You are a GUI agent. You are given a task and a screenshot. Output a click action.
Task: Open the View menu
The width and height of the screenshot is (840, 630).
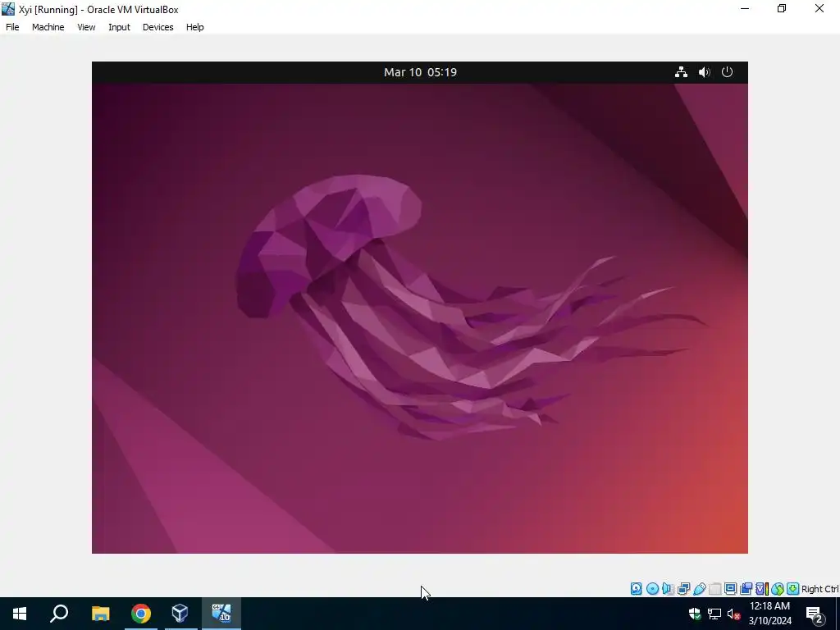point(86,27)
